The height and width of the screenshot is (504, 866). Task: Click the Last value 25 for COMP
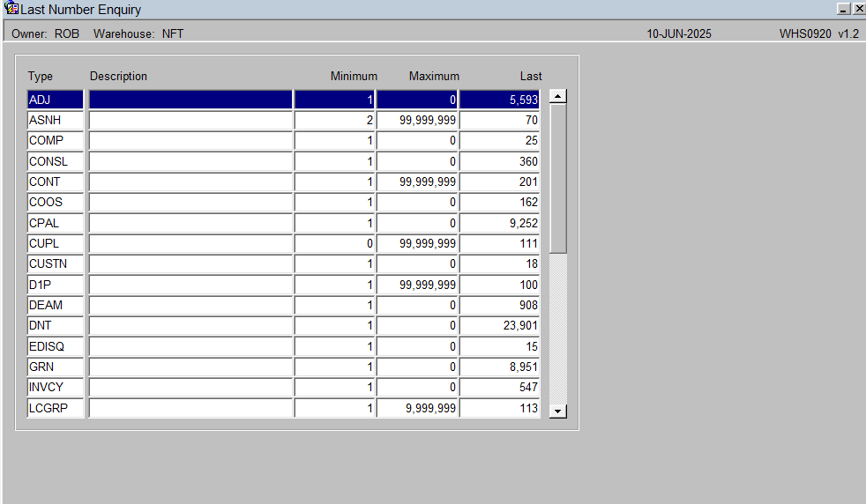[x=500, y=141]
